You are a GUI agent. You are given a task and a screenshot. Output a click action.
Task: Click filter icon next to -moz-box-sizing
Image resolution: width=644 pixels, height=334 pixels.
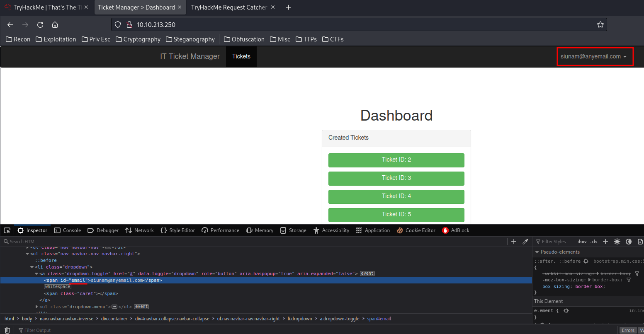629,280
